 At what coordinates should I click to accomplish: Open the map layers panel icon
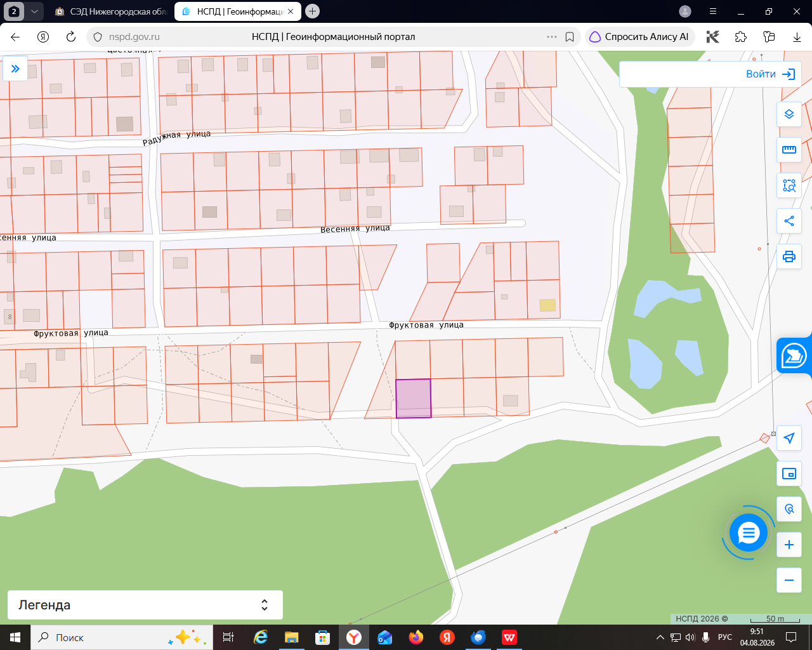point(789,114)
